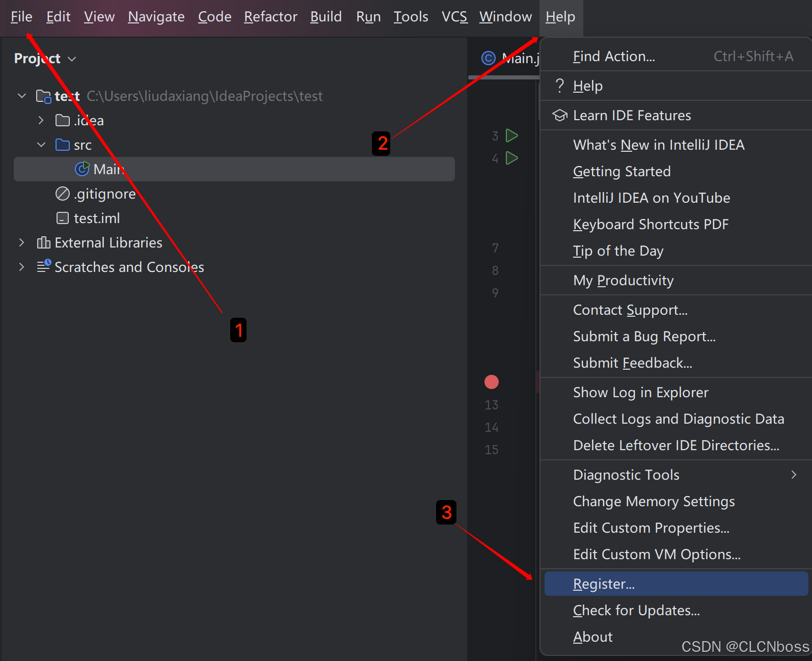
Task: Collapse the src folder
Action: [41, 145]
